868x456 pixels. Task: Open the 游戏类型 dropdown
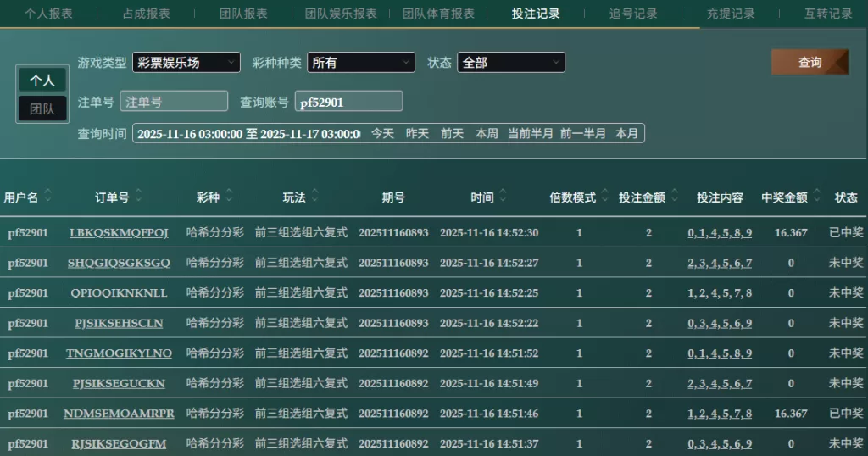click(x=186, y=63)
